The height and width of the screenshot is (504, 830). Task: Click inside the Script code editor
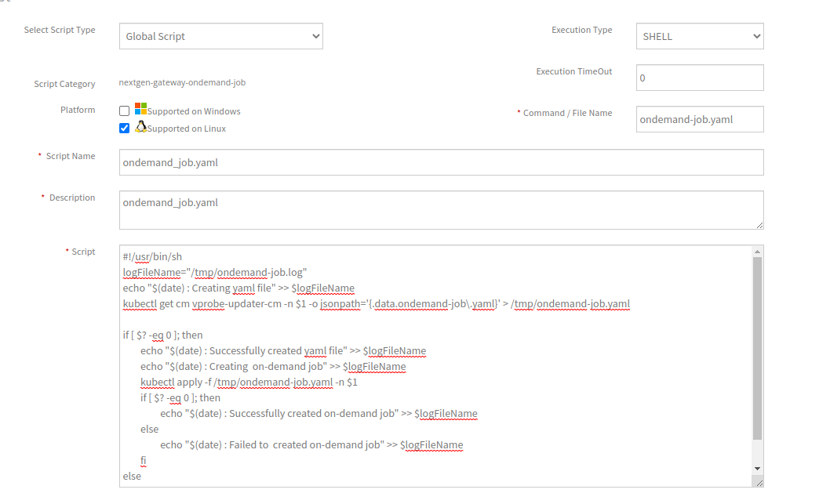(x=431, y=353)
